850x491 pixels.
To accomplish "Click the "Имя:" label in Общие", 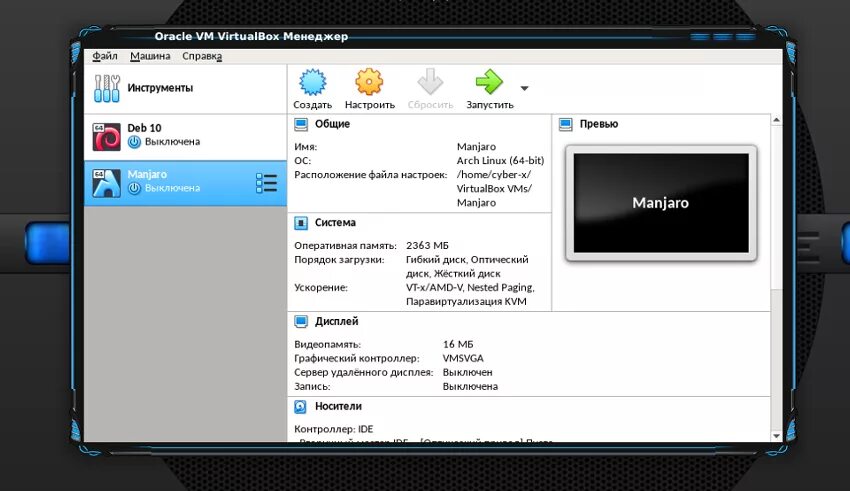I will [x=306, y=147].
